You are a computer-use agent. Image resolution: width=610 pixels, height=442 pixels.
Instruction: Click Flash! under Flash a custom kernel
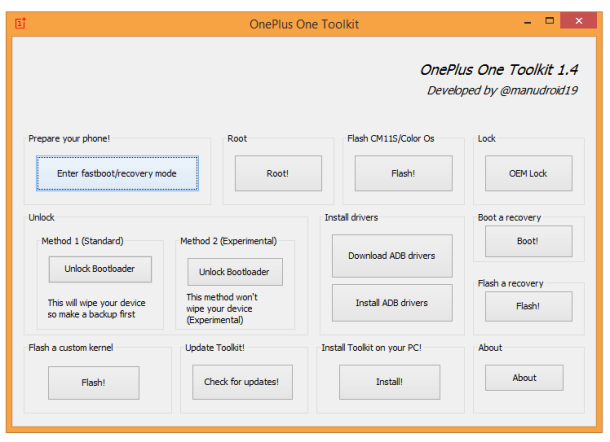[x=93, y=382]
